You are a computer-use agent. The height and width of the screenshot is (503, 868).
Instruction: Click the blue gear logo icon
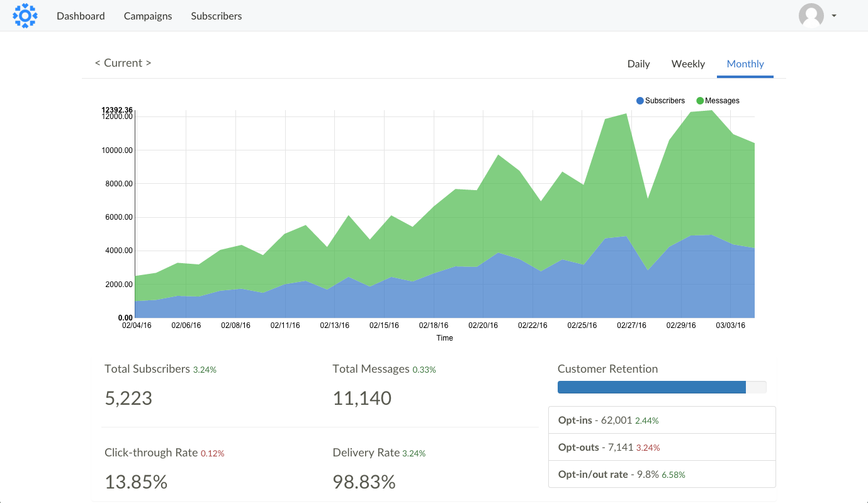pyautogui.click(x=25, y=16)
